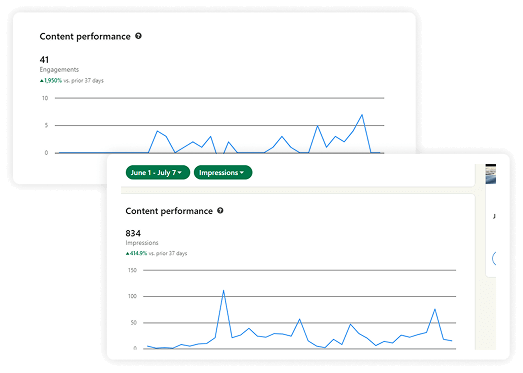This screenshot has height=373, width=523.
Task: Click the Engagements label under 41
Action: click(x=59, y=69)
